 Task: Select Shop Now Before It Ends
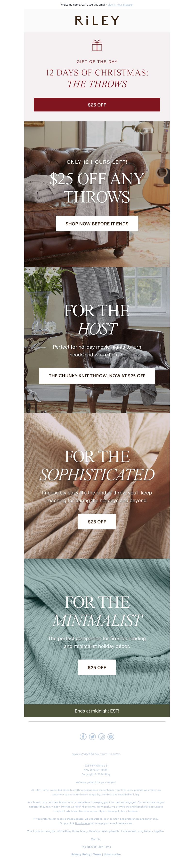coord(97,224)
